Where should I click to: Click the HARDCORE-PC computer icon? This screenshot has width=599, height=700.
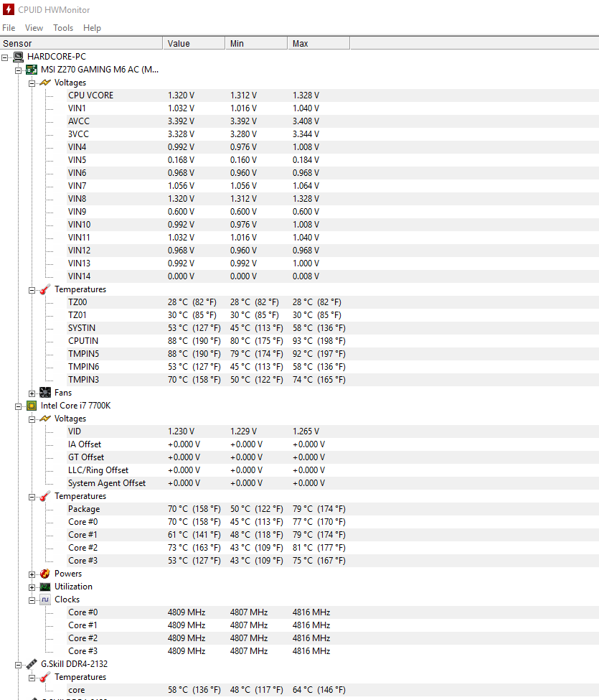(x=17, y=56)
